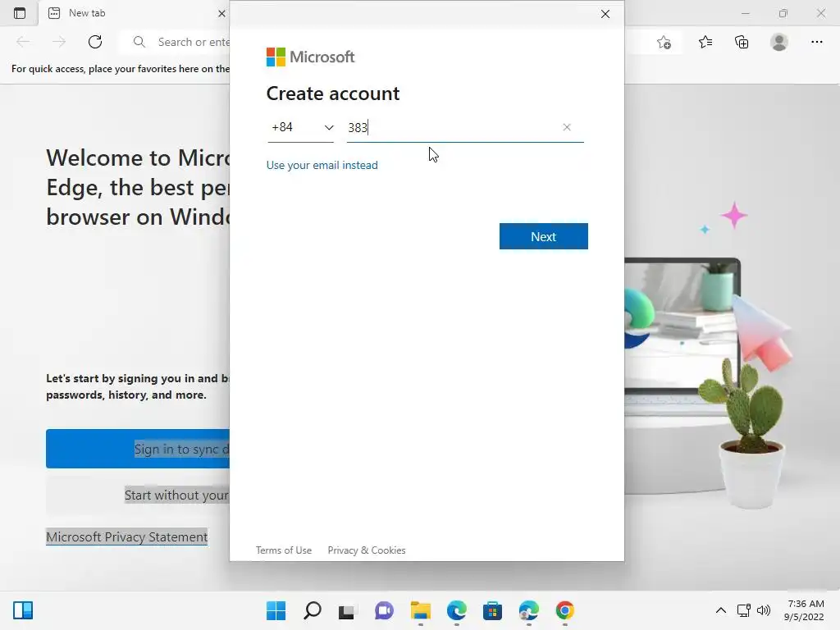Restore down the Edge window
The width and height of the screenshot is (840, 630).
click(x=783, y=13)
